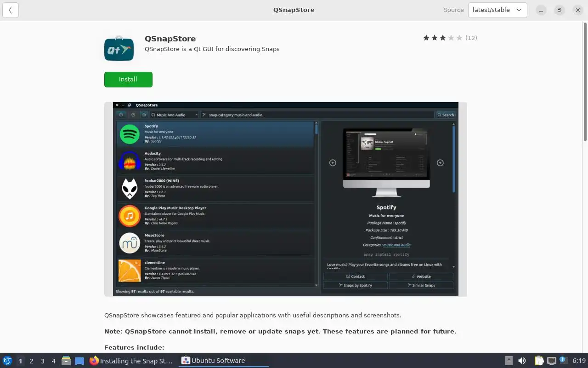The height and width of the screenshot is (368, 588).
Task: Open the Lubuntu application menu
Action: tap(7, 361)
